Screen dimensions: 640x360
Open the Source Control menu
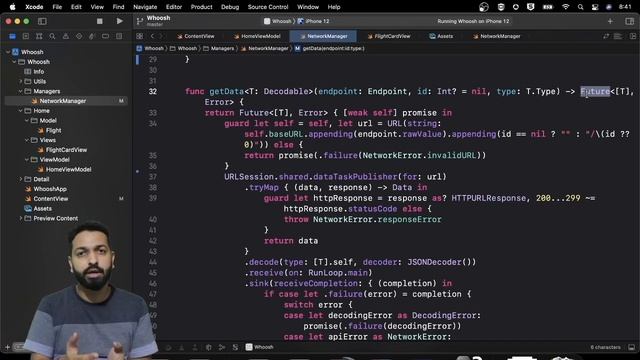click(x=268, y=7)
